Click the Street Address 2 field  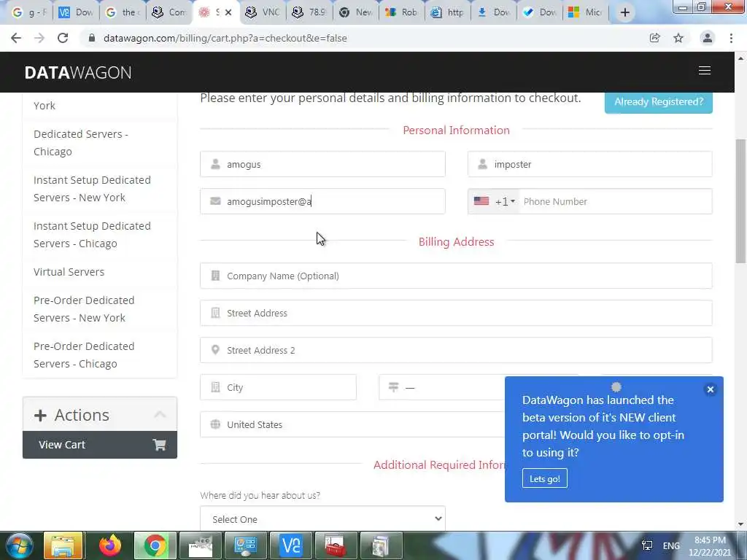456,350
